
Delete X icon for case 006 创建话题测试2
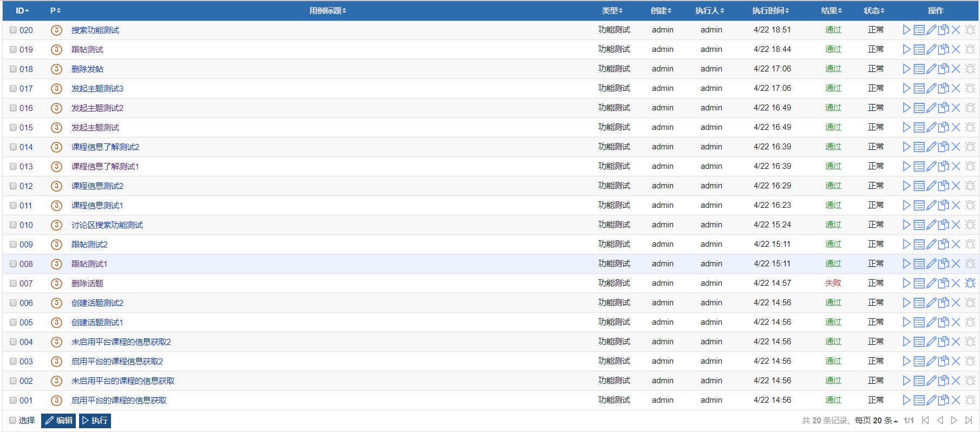click(956, 303)
